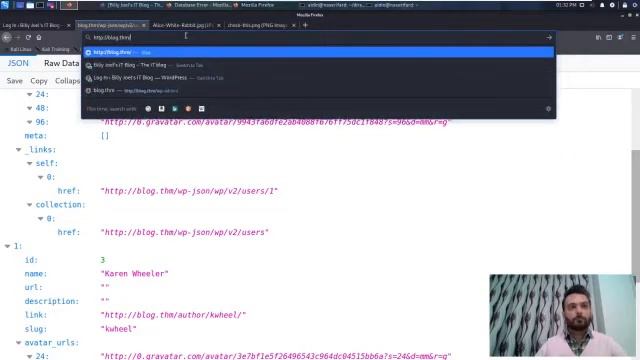The width and height of the screenshot is (640, 360).
Task: Click the power icon in top panel
Action: click(x=635, y=5)
